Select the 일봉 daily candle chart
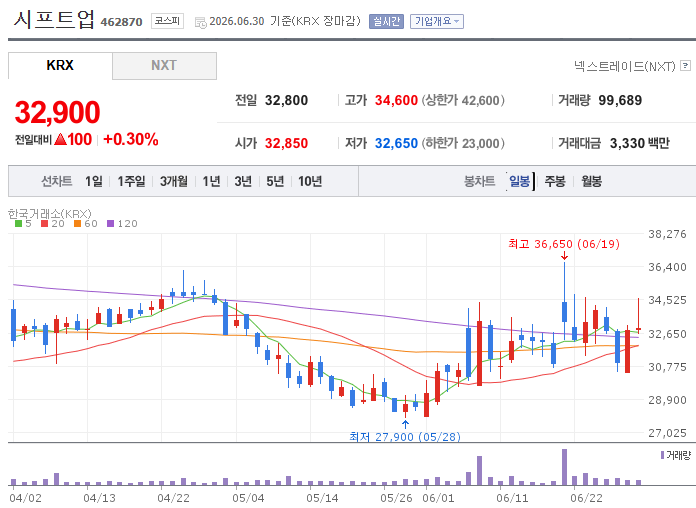Image resolution: width=696 pixels, height=508 pixels. click(519, 181)
